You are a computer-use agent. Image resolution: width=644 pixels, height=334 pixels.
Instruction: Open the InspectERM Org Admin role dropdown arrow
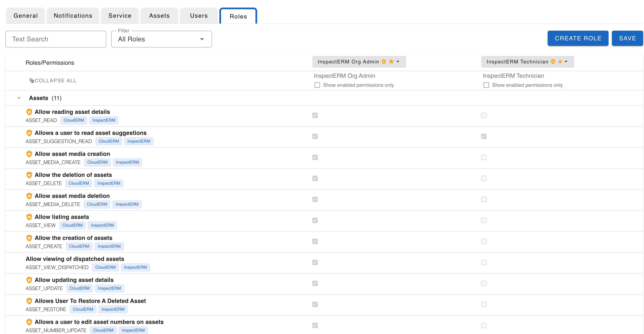pyautogui.click(x=398, y=62)
